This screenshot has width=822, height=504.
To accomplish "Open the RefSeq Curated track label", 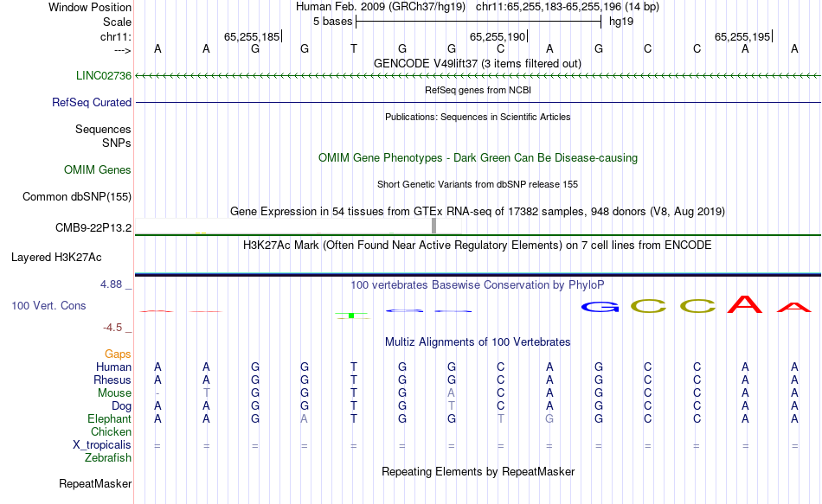I will tap(91, 102).
